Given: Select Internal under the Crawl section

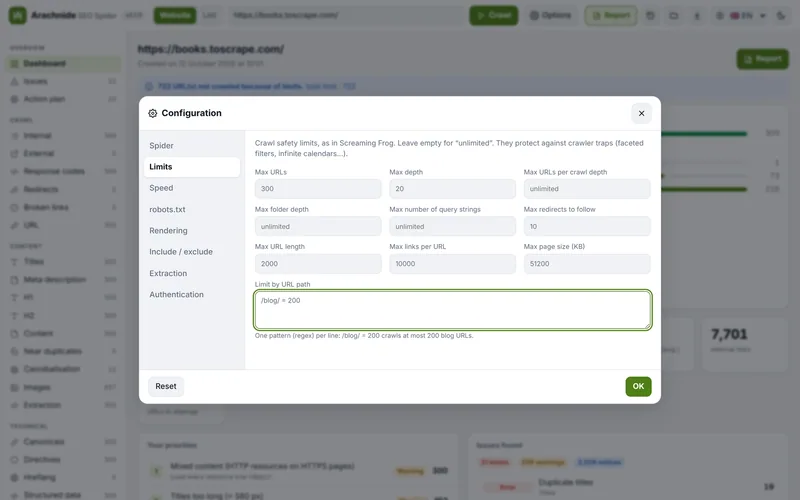Looking at the screenshot, I should 64,136.
